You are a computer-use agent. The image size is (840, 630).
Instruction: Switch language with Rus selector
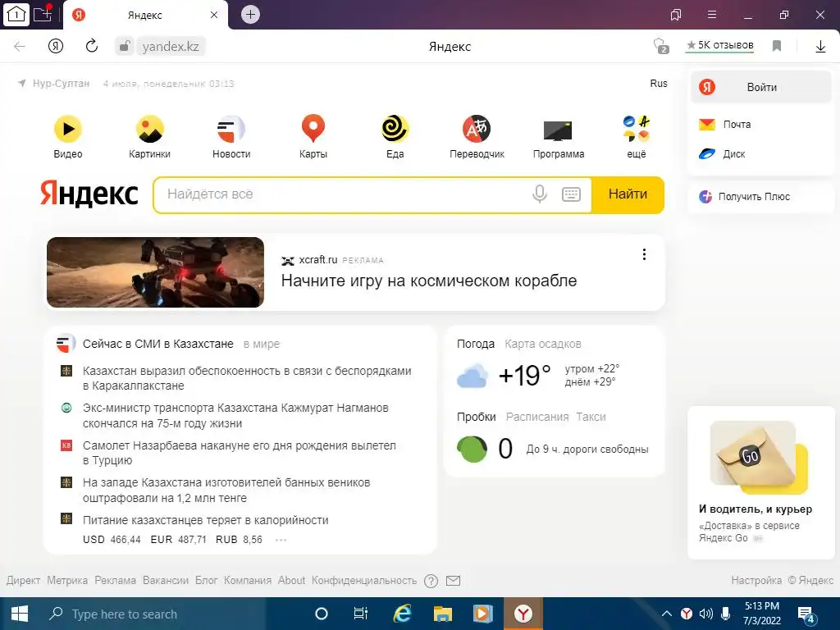click(x=659, y=84)
